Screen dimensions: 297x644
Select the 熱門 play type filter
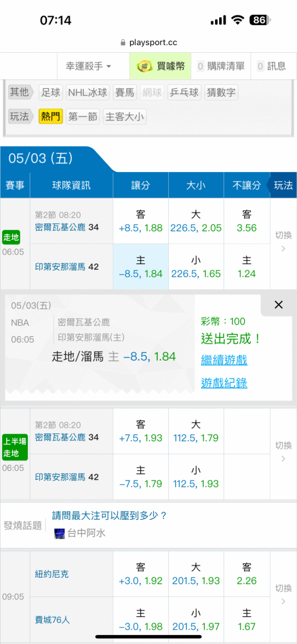50,117
